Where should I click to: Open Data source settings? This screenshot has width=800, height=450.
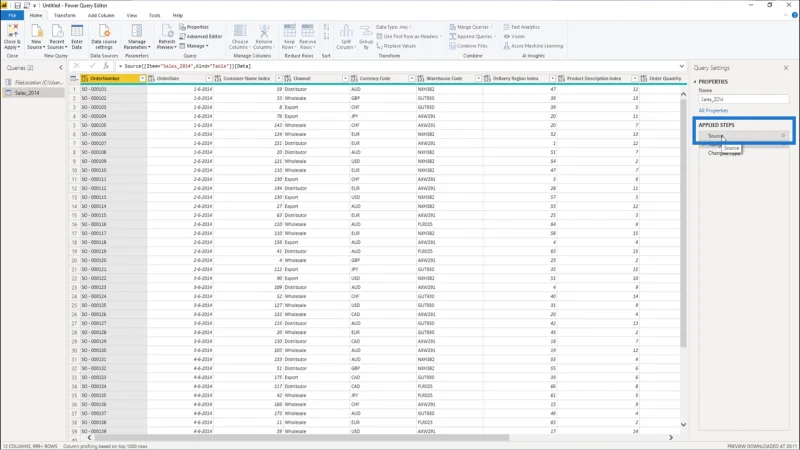104,37
